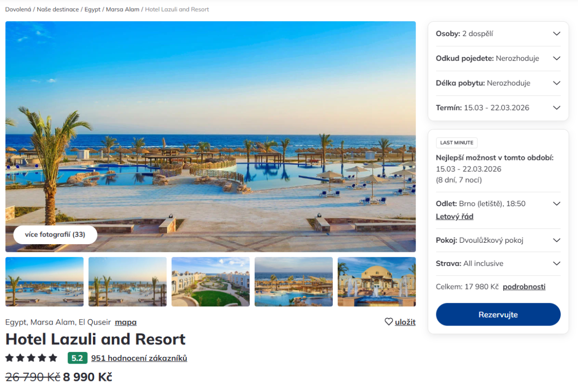The width and height of the screenshot is (578, 392).
Task: Open the mapa link
Action: pos(126,322)
